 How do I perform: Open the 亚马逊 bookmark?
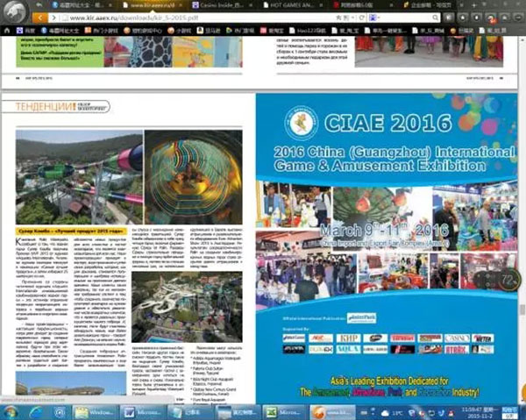(x=209, y=31)
